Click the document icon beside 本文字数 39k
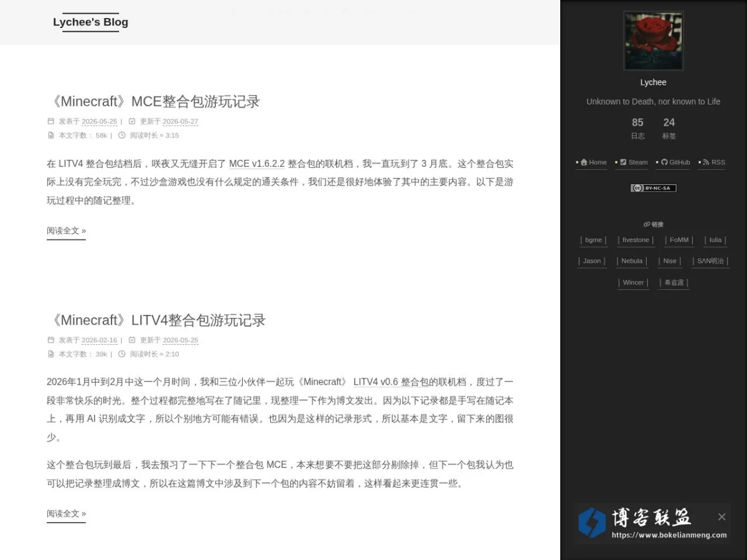Viewport: 747px width, 560px height. tap(51, 353)
